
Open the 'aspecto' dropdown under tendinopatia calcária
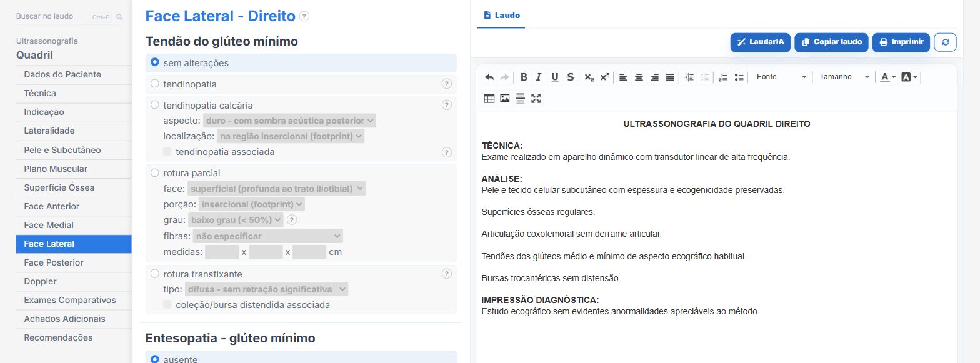(289, 121)
